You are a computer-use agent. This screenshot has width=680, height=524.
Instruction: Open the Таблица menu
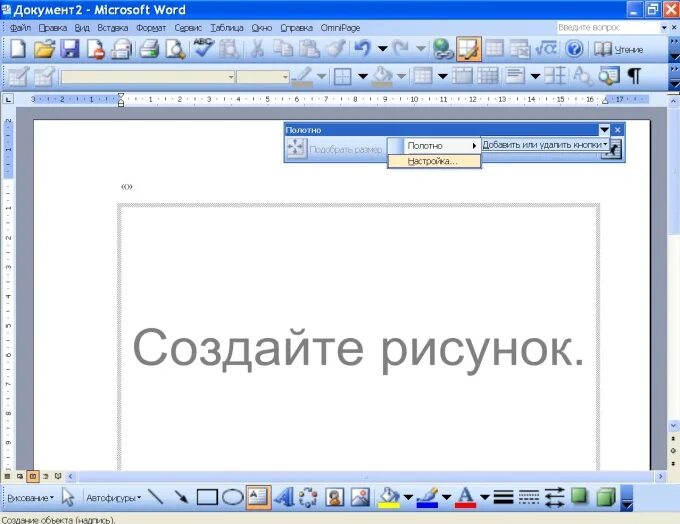coord(227,28)
